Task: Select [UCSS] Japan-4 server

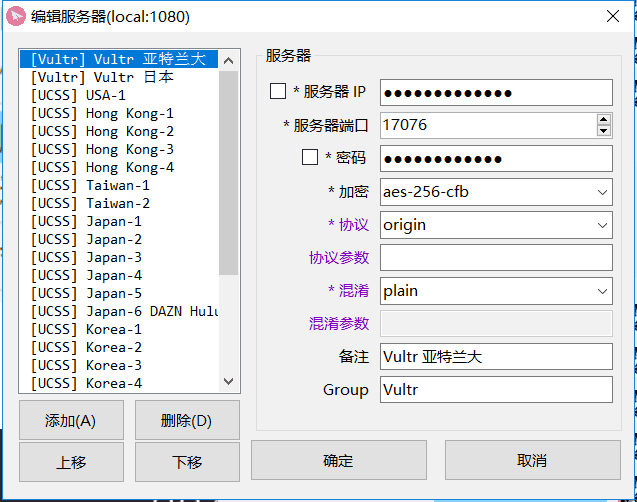Action: click(x=119, y=275)
